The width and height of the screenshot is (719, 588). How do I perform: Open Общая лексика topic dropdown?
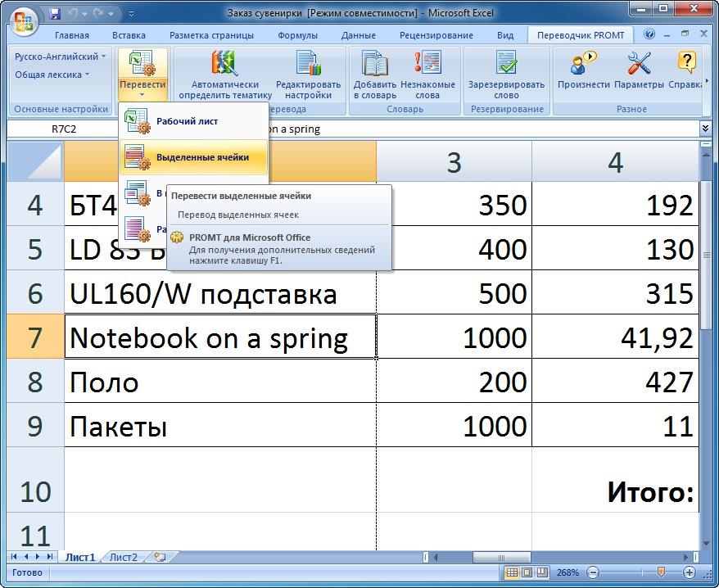pos(52,75)
